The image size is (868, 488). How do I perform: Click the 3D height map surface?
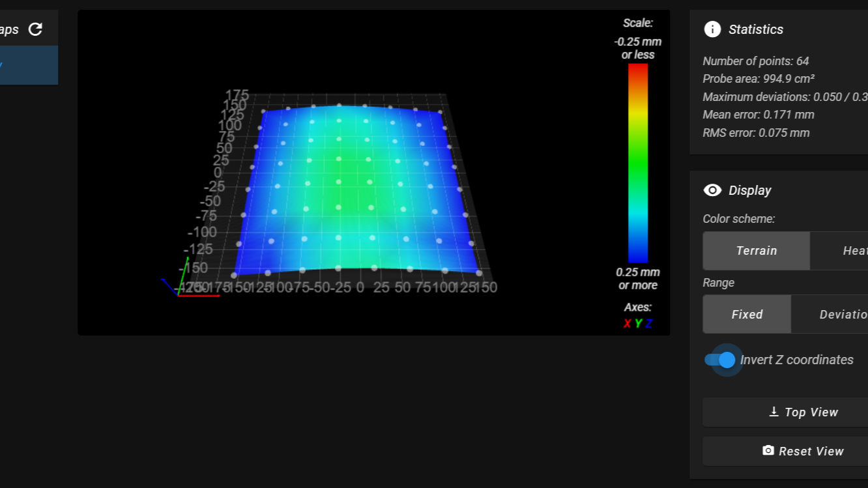point(357,190)
